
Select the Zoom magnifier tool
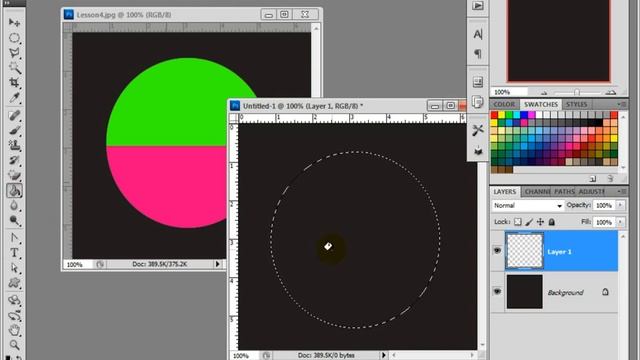14,345
